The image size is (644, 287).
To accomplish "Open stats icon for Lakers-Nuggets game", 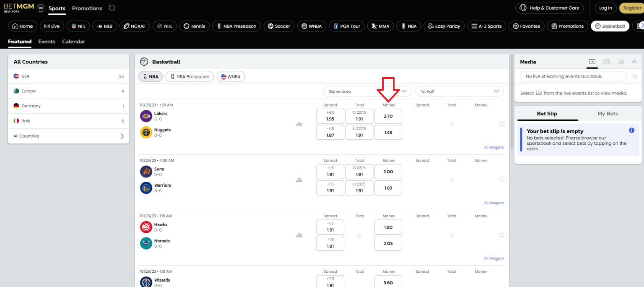I will click(x=299, y=124).
